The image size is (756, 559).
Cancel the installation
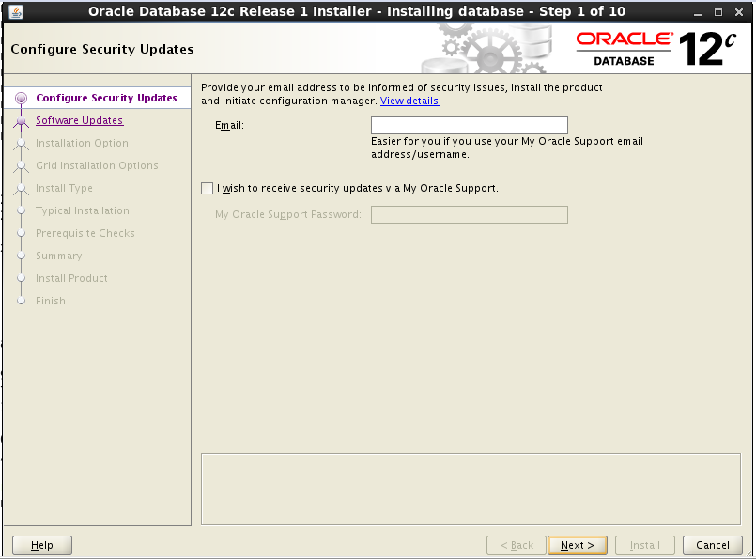(713, 546)
